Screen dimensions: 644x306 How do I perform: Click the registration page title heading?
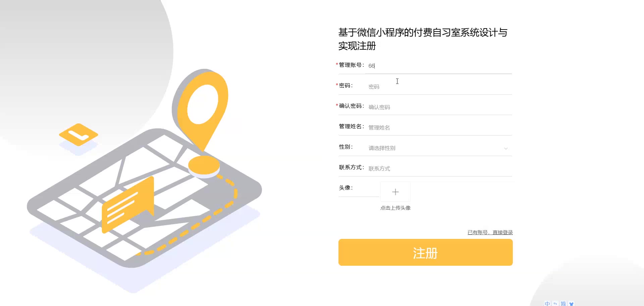(x=423, y=39)
